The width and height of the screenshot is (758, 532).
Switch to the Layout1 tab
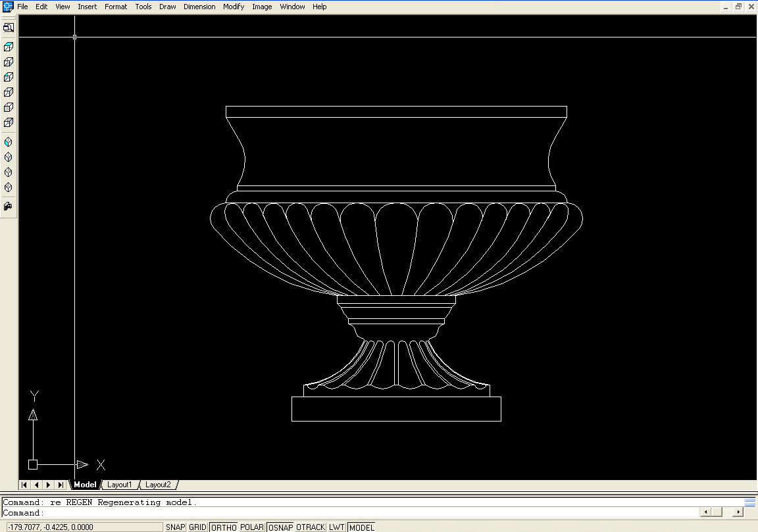[x=120, y=485]
